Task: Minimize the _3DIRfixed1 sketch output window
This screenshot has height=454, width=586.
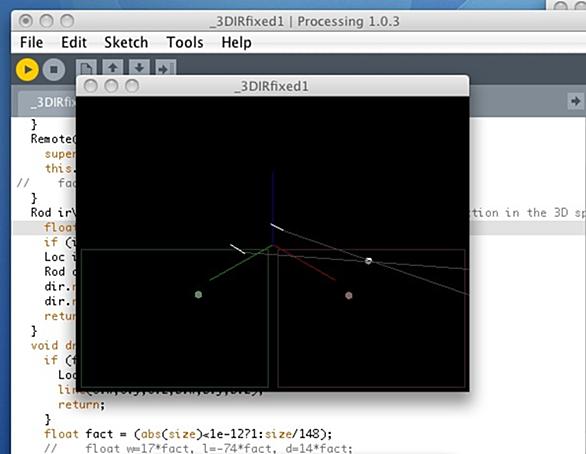Action: (x=111, y=86)
